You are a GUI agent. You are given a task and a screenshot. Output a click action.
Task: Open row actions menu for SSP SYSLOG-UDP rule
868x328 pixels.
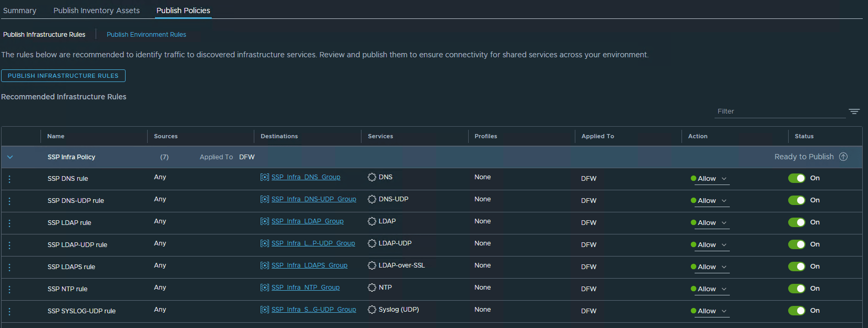pyautogui.click(x=9, y=312)
